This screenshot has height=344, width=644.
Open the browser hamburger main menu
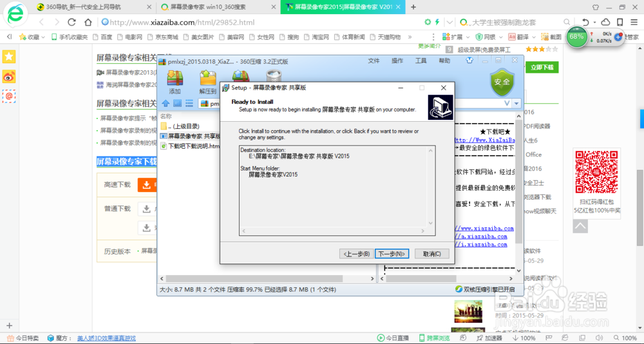tap(634, 22)
